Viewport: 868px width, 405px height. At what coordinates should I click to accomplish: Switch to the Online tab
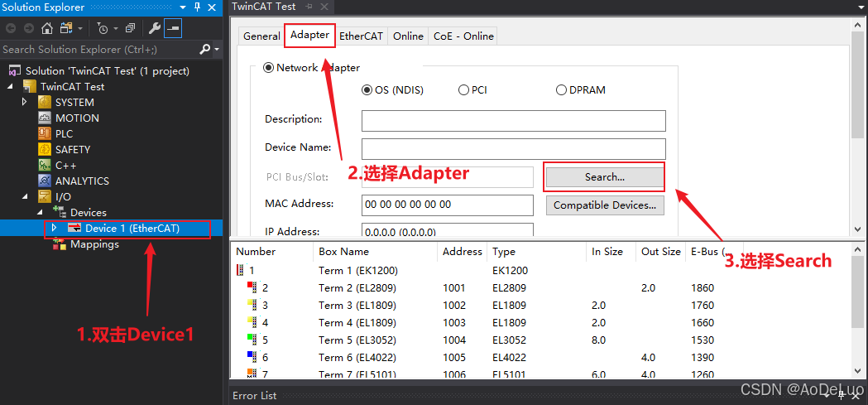tap(408, 36)
